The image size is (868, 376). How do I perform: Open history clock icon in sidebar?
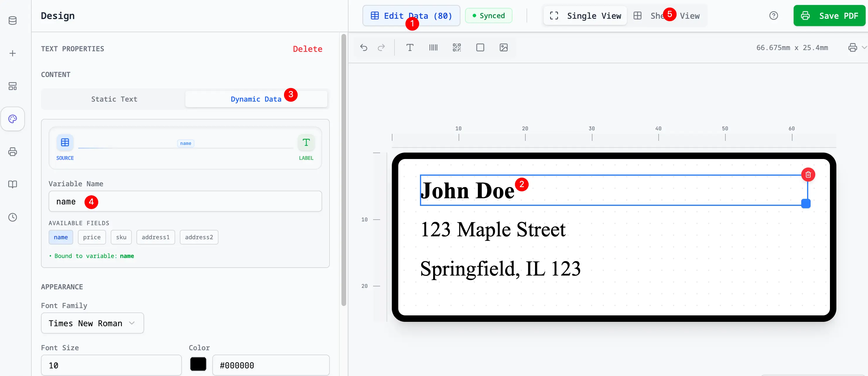coord(13,217)
